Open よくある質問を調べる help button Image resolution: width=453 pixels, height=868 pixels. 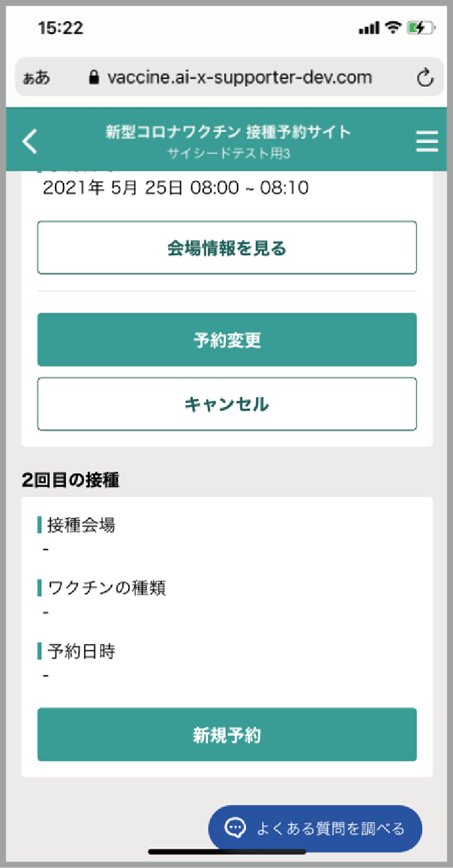(x=315, y=829)
